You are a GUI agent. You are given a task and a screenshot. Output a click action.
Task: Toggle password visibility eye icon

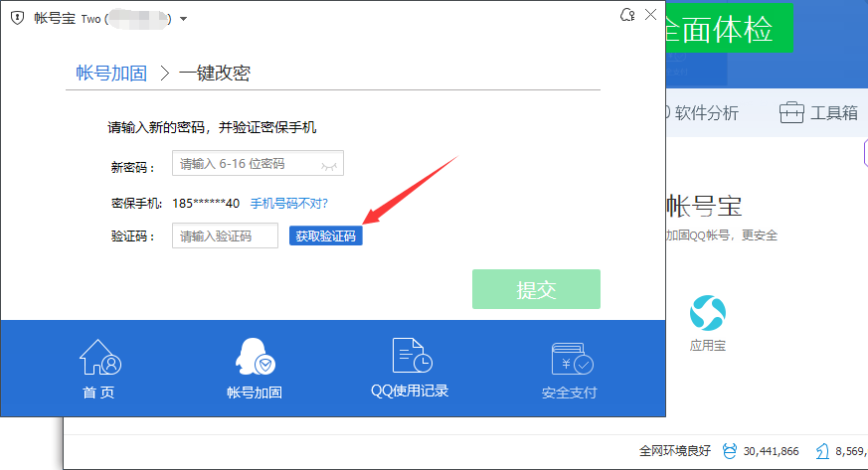coord(329,165)
